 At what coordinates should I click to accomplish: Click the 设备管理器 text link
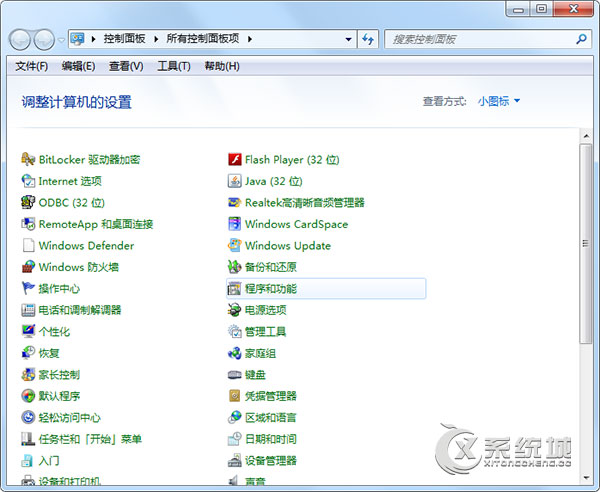click(x=271, y=460)
